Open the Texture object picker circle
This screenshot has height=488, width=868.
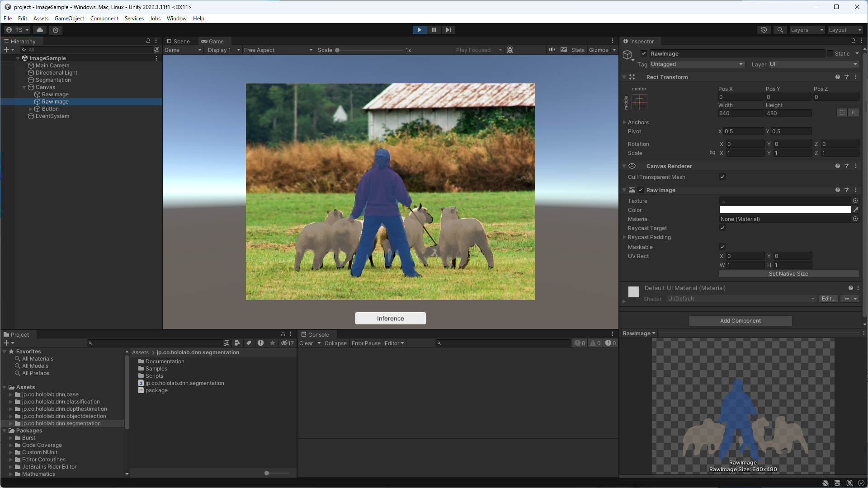855,201
